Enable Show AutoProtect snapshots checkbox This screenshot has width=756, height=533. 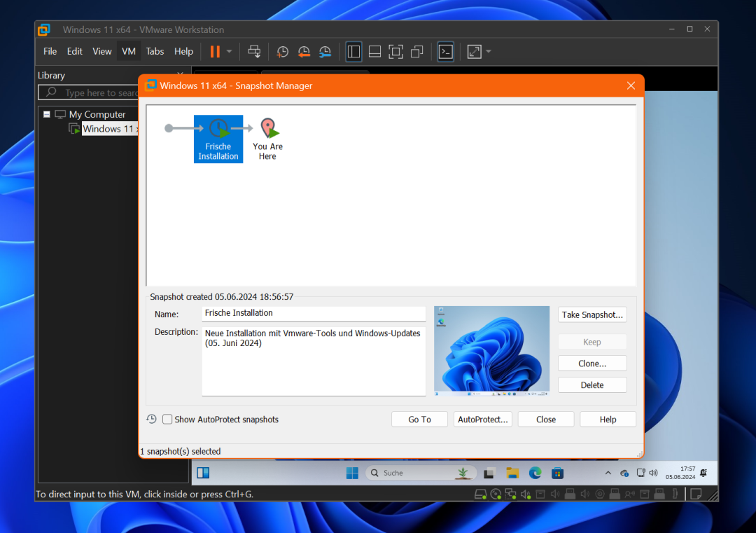pyautogui.click(x=167, y=420)
